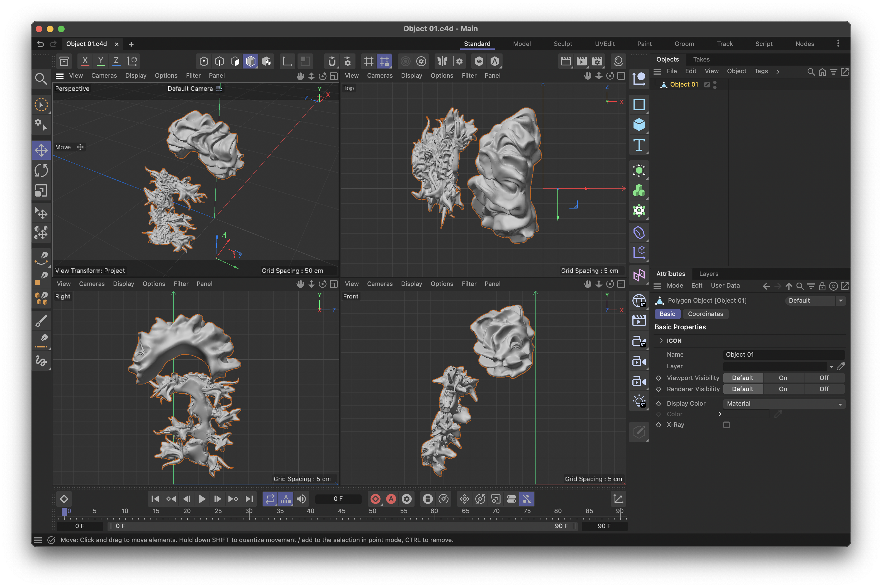Open the Layers tab
882x588 pixels.
(x=709, y=274)
